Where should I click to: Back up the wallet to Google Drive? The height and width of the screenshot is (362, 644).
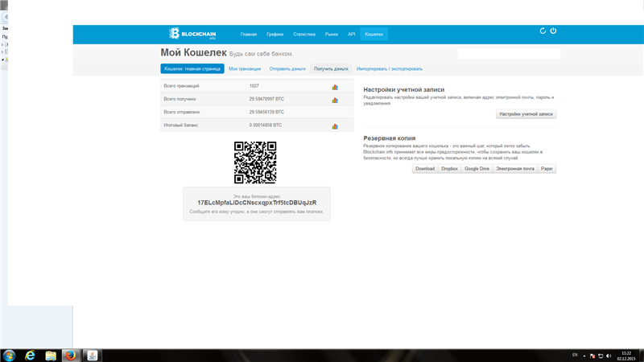pyautogui.click(x=477, y=169)
